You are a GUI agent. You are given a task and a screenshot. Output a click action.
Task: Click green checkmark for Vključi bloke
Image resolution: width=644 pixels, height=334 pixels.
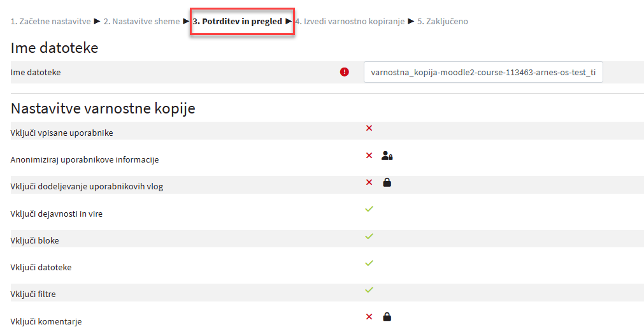(369, 236)
